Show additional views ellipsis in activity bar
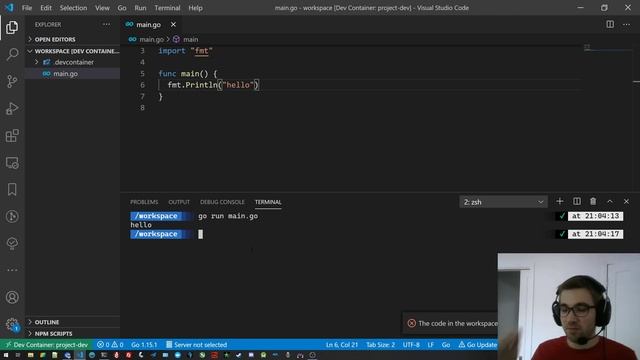Screen dimensions: 640x360 [12, 270]
